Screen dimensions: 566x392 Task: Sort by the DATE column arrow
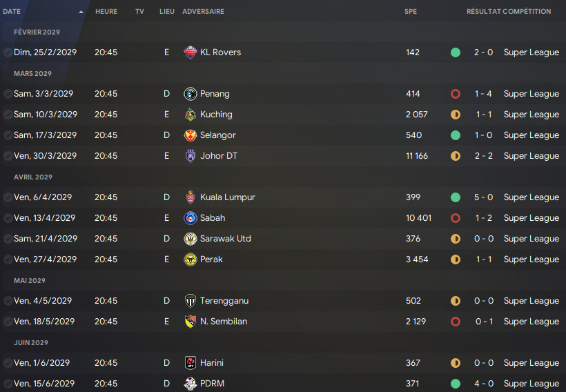(x=81, y=12)
